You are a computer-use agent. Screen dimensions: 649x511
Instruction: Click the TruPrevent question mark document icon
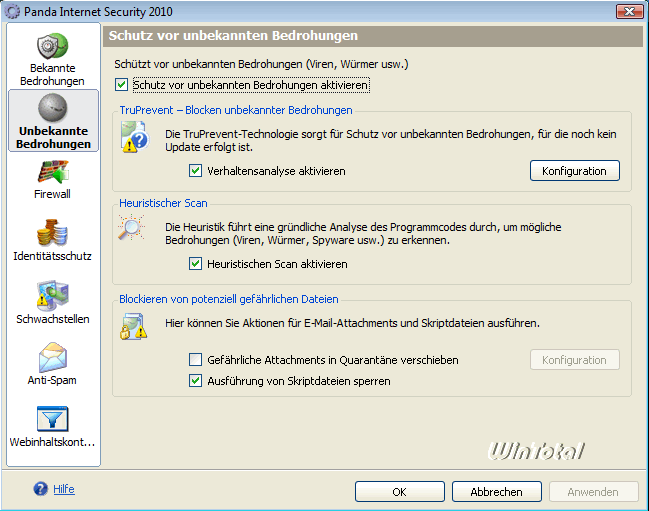tap(134, 137)
